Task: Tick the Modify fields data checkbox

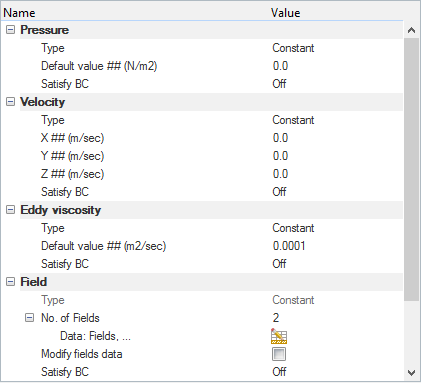Action: 279,354
